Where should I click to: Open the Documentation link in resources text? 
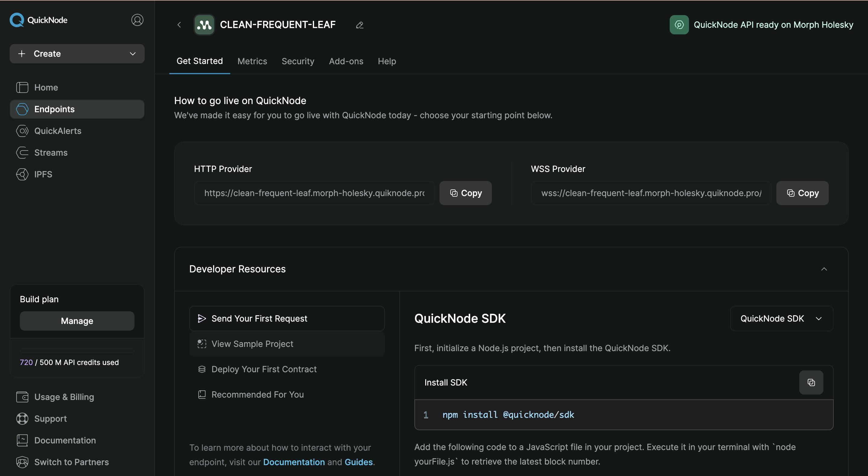(294, 462)
